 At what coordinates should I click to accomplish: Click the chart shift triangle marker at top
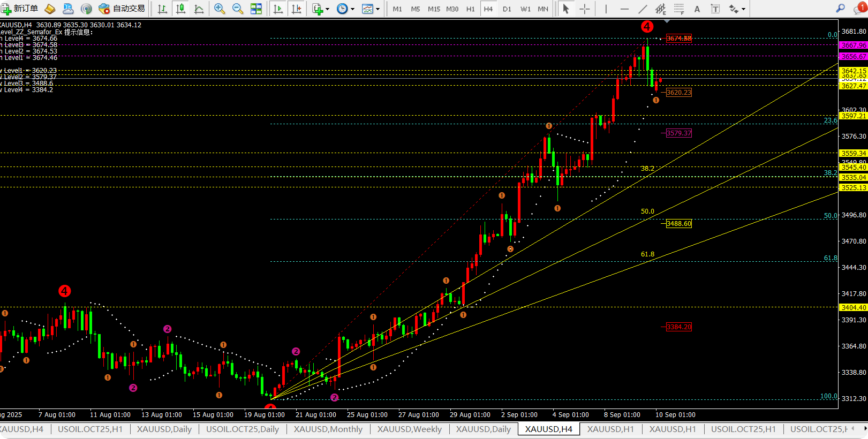pos(667,21)
